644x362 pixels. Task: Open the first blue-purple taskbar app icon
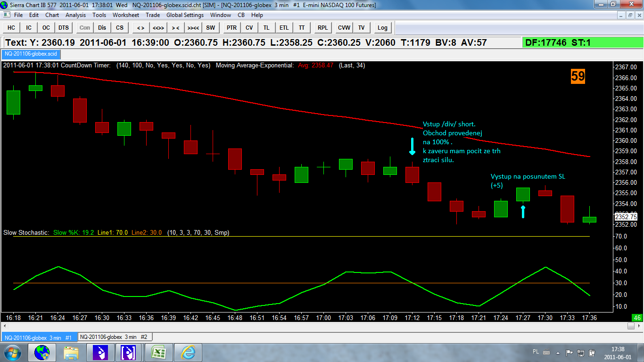[x=100, y=352]
